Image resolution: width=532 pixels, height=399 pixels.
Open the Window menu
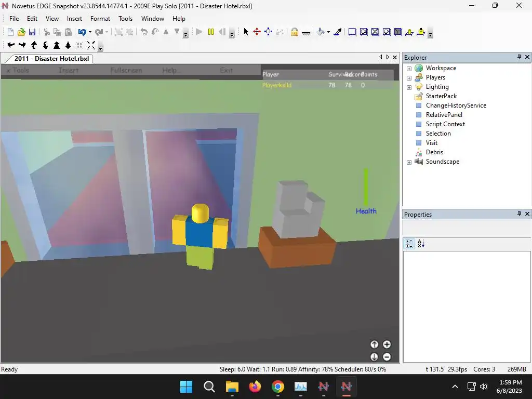point(153,19)
